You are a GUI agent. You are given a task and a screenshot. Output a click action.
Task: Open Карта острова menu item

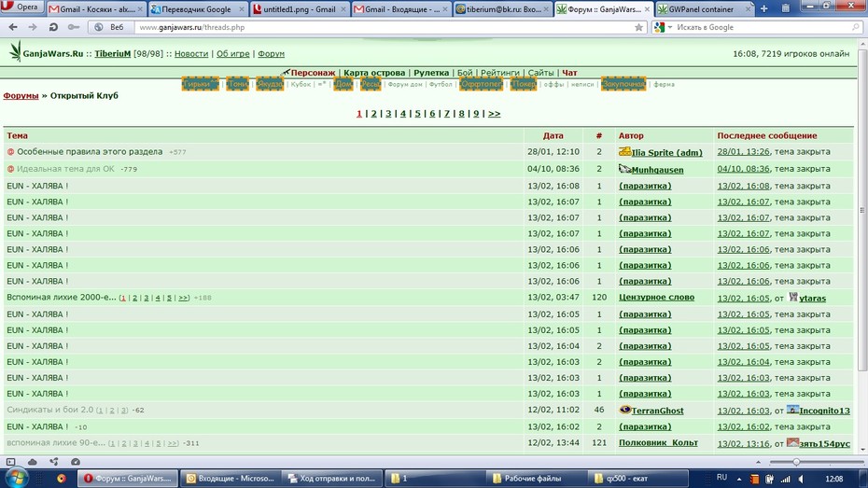374,73
